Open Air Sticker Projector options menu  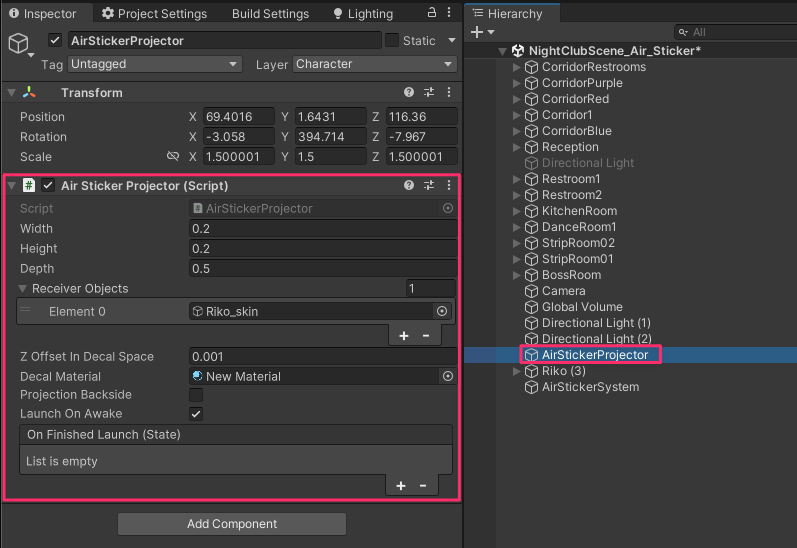click(x=449, y=185)
